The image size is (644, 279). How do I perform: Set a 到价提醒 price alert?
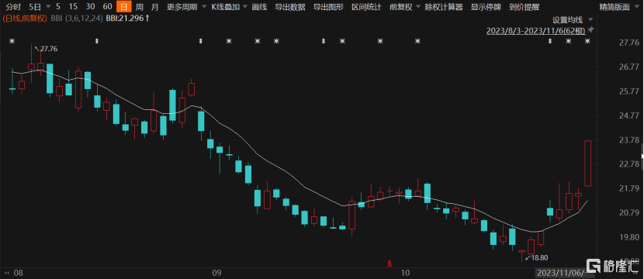click(x=525, y=7)
